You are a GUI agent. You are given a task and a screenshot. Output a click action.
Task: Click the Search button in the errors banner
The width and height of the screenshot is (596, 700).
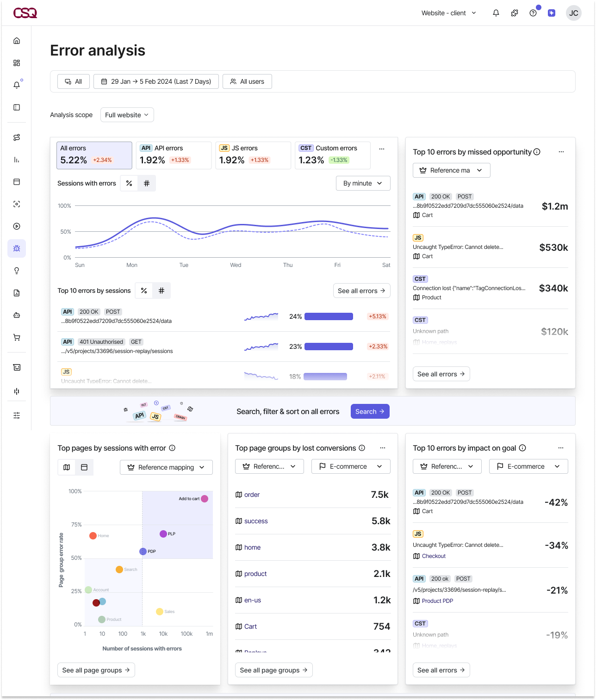click(370, 411)
